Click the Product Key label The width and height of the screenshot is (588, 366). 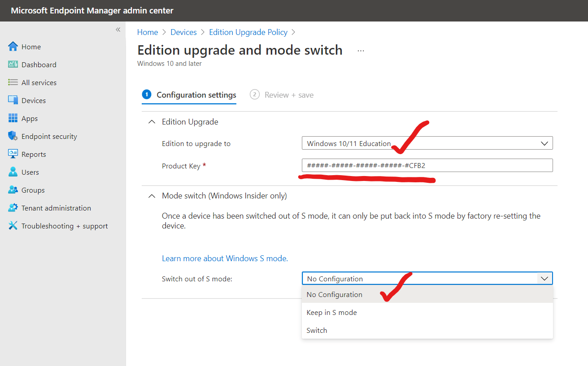click(181, 166)
